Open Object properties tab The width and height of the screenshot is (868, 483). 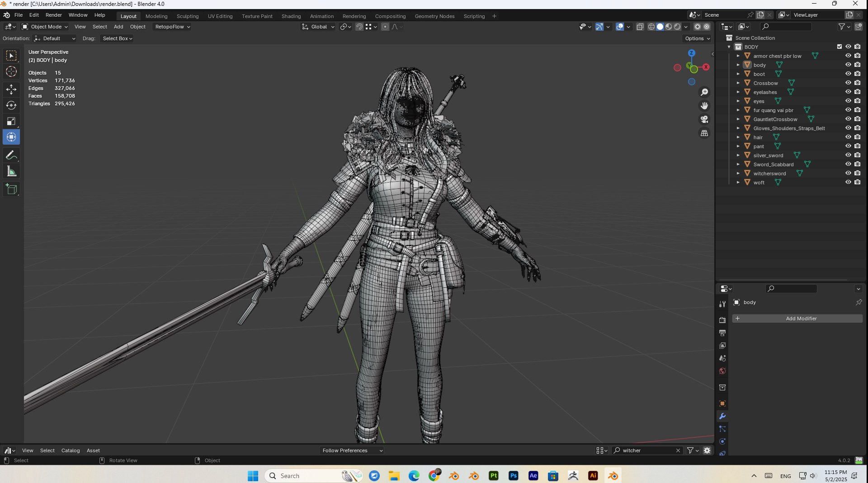pyautogui.click(x=722, y=403)
